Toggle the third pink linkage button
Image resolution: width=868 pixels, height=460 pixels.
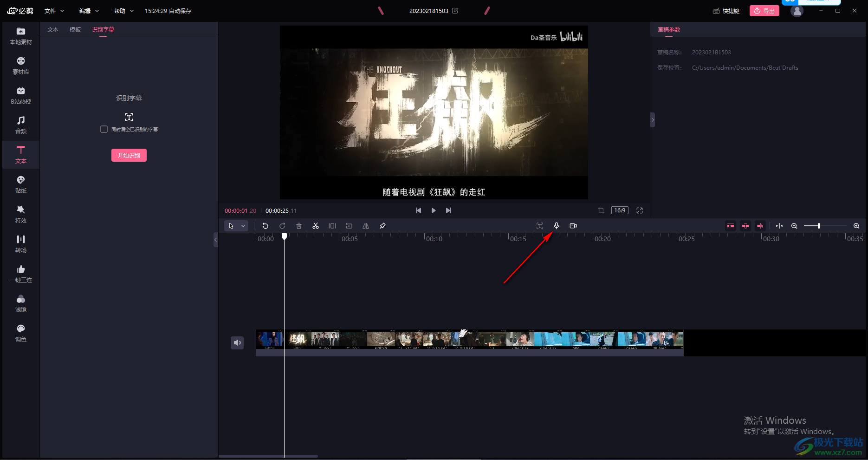pos(760,226)
